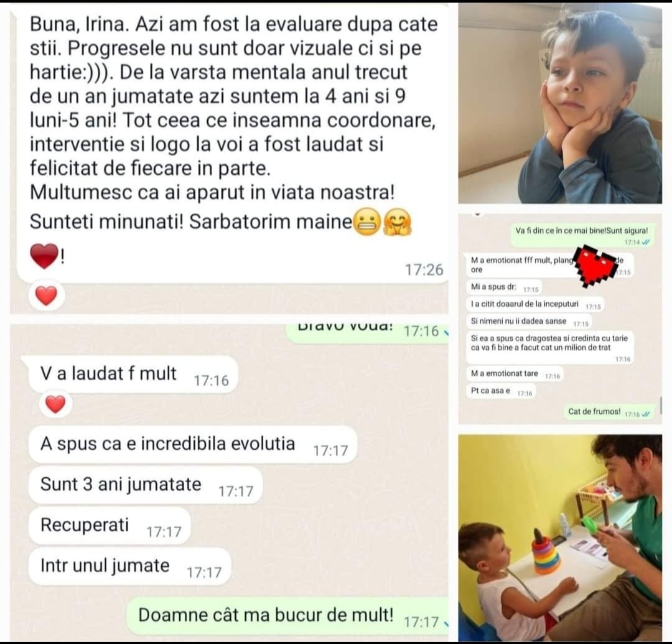This screenshot has height=644, width=672.
Task: Tap heart reaction under 'V a laudat f mult'
Action: click(x=55, y=404)
